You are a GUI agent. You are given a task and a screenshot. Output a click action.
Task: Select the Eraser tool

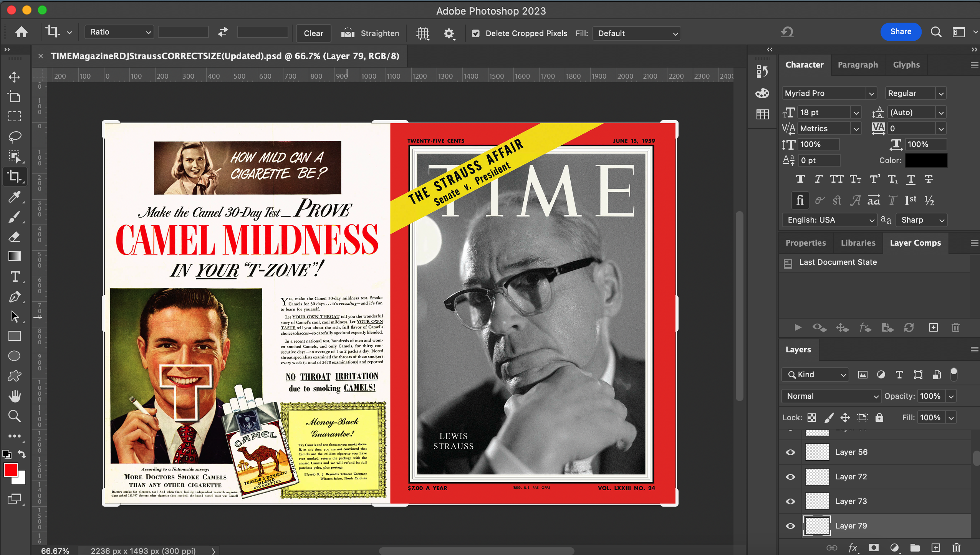(x=15, y=236)
